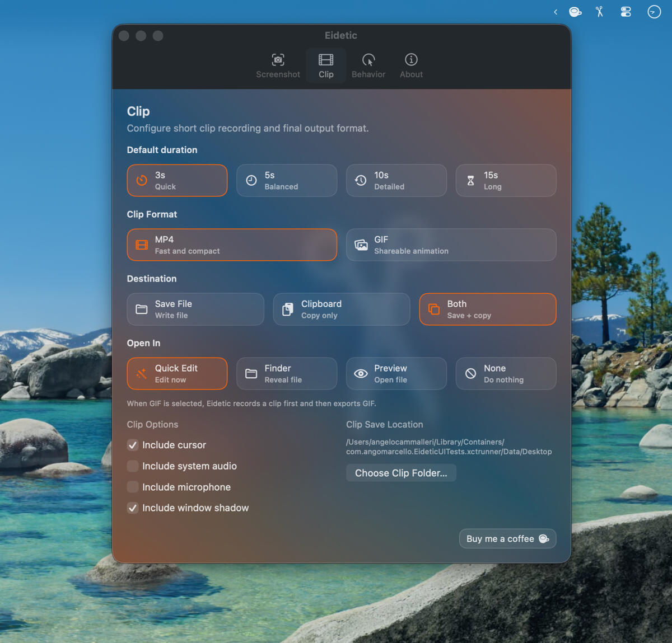
Task: Choose MP4 clip format
Action: pos(232,245)
